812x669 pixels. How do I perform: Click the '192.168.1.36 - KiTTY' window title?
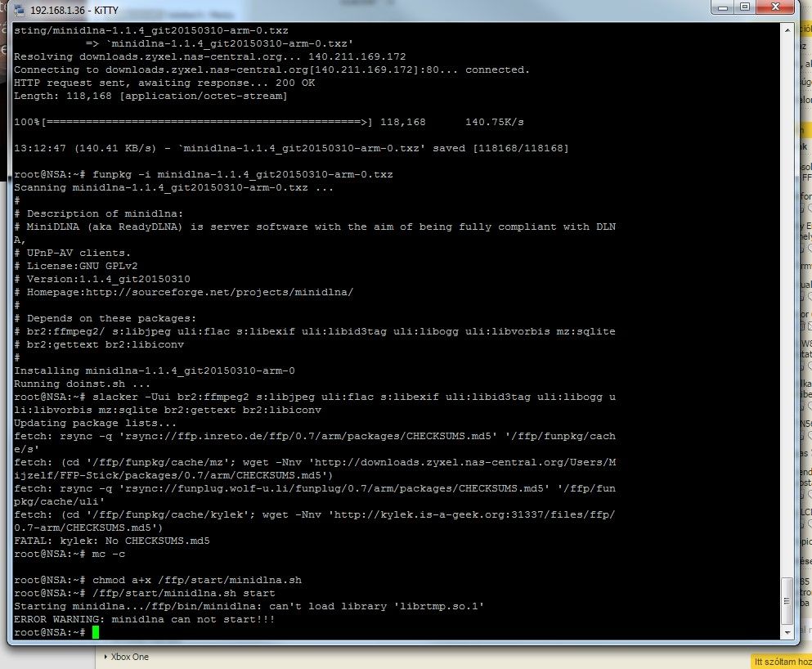(x=74, y=11)
